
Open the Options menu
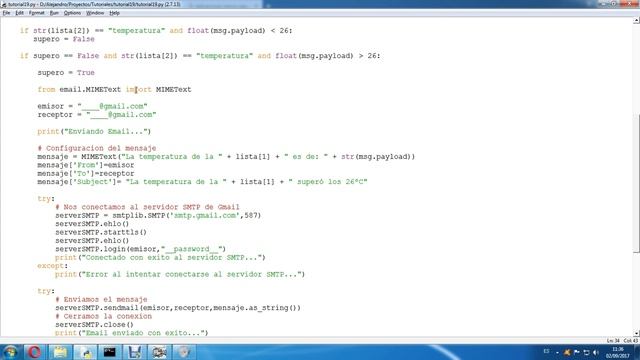(x=72, y=13)
